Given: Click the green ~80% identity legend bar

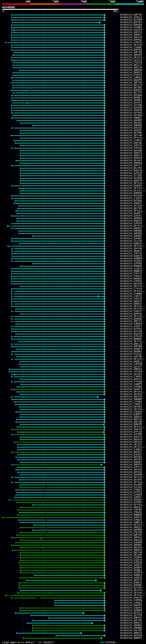Looking at the screenshot, I should click(101, 4).
